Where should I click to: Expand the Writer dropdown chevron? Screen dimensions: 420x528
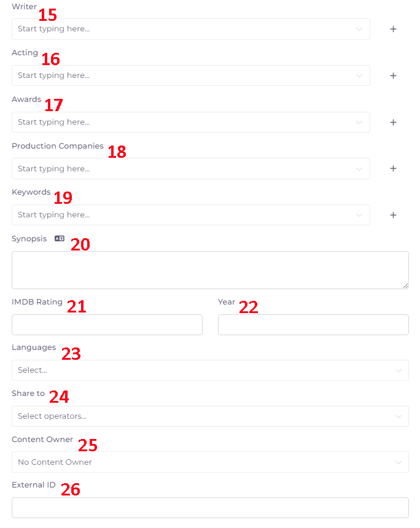click(359, 29)
